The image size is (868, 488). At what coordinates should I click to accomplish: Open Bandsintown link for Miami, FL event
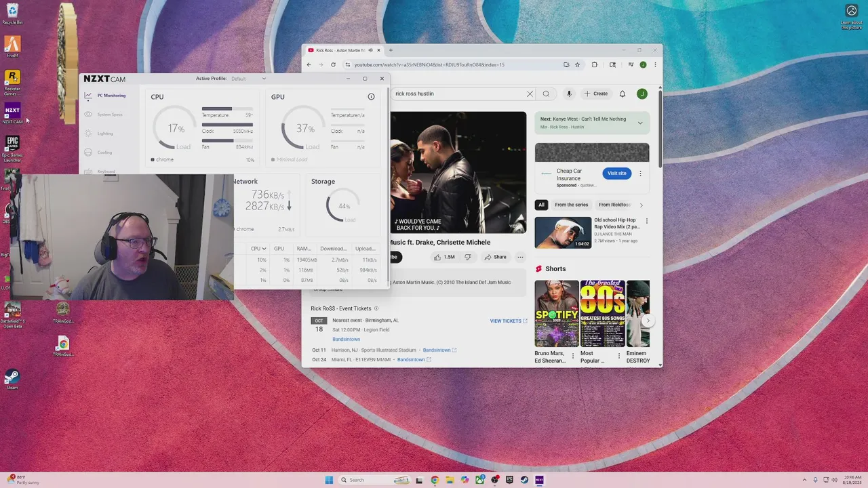pyautogui.click(x=414, y=360)
